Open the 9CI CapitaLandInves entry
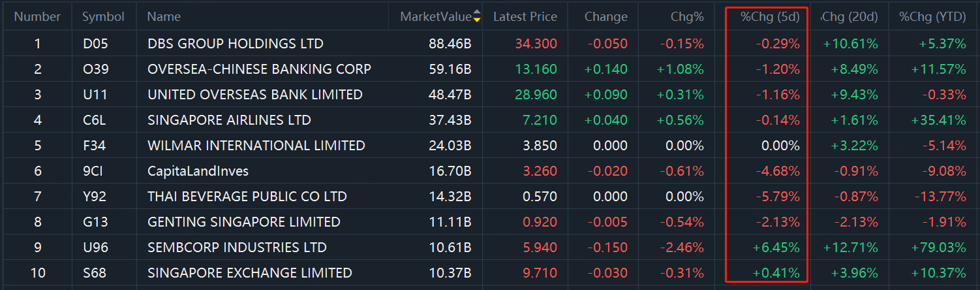Screen dimensions: 980x290 tap(198, 171)
